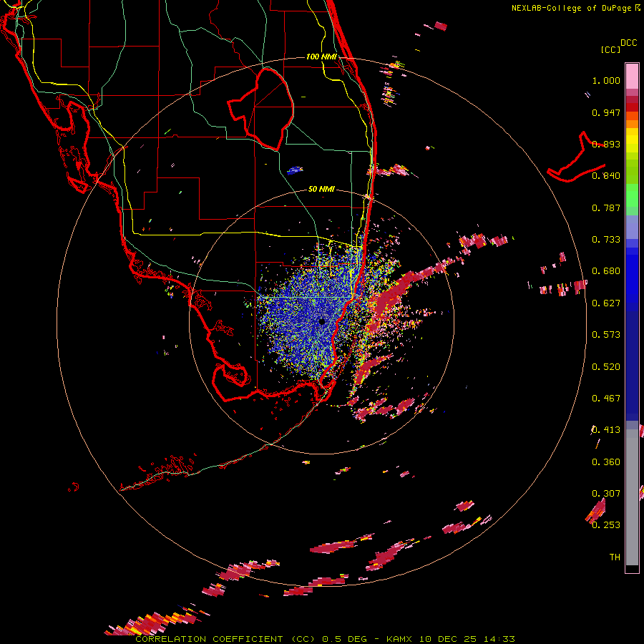Click the 0.360 scale value
Image resolution: width=644 pixels, height=644 pixels.
coord(606,462)
